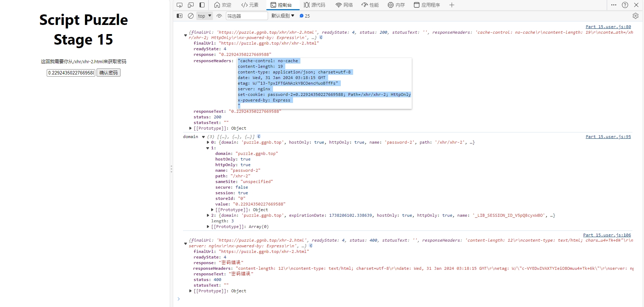Switch to the 应用程序 tab

pos(427,5)
